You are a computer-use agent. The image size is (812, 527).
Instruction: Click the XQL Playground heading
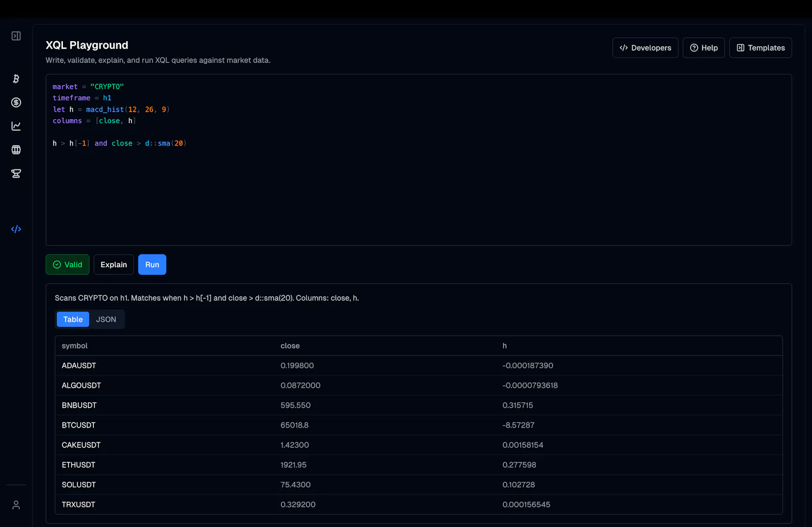click(87, 45)
